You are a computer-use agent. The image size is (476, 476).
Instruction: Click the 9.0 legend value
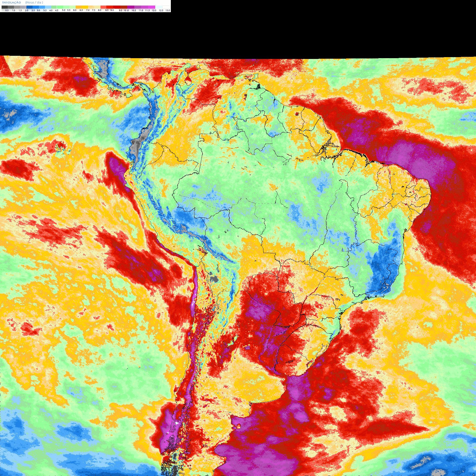click(x=112, y=10)
